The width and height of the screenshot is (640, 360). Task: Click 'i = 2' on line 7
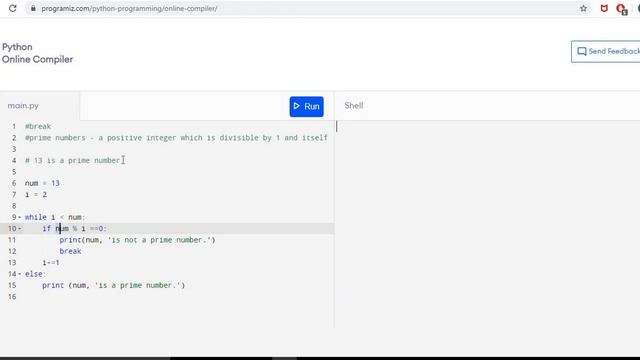tap(36, 195)
